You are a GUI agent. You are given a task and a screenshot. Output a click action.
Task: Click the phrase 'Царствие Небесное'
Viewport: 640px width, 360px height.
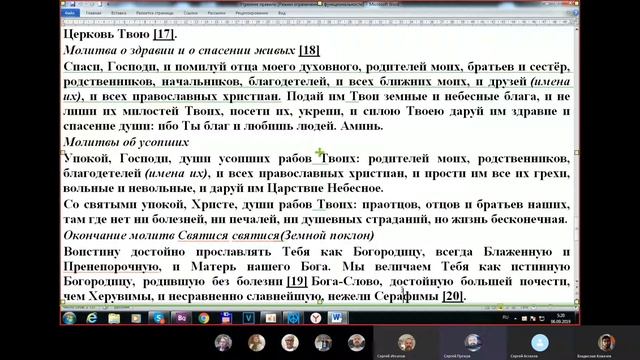325,188
